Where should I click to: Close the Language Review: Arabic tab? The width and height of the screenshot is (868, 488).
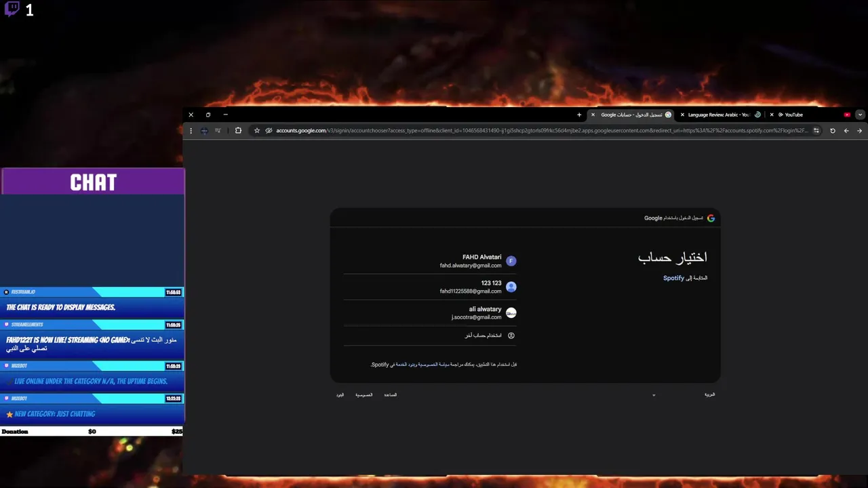coord(682,115)
